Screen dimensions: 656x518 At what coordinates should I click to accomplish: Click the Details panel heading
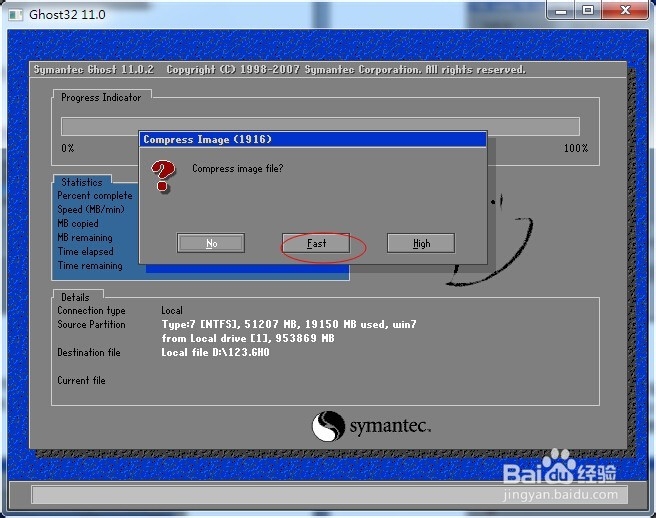tap(75, 297)
